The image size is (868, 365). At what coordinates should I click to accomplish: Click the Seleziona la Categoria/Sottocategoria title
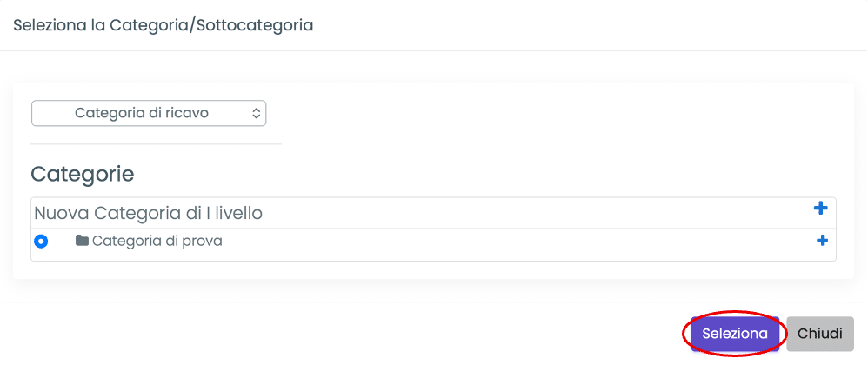[163, 25]
